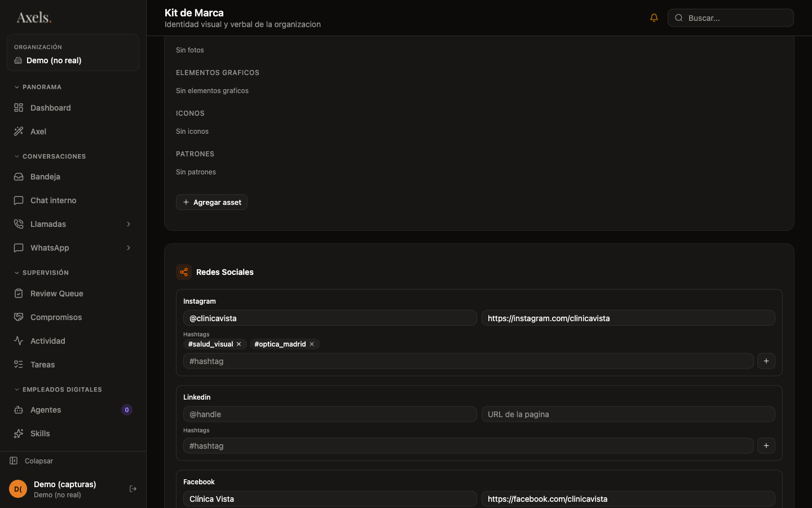Expand the WhatsApp submenu chevron

coord(129,248)
